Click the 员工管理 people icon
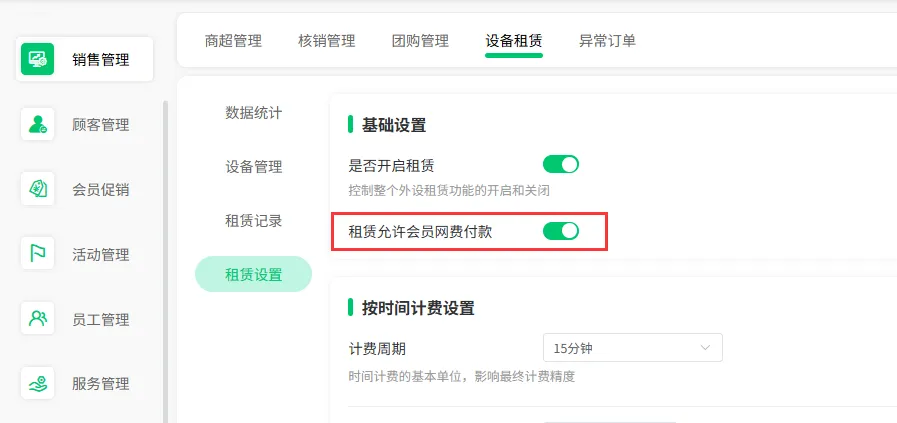 (x=37, y=318)
